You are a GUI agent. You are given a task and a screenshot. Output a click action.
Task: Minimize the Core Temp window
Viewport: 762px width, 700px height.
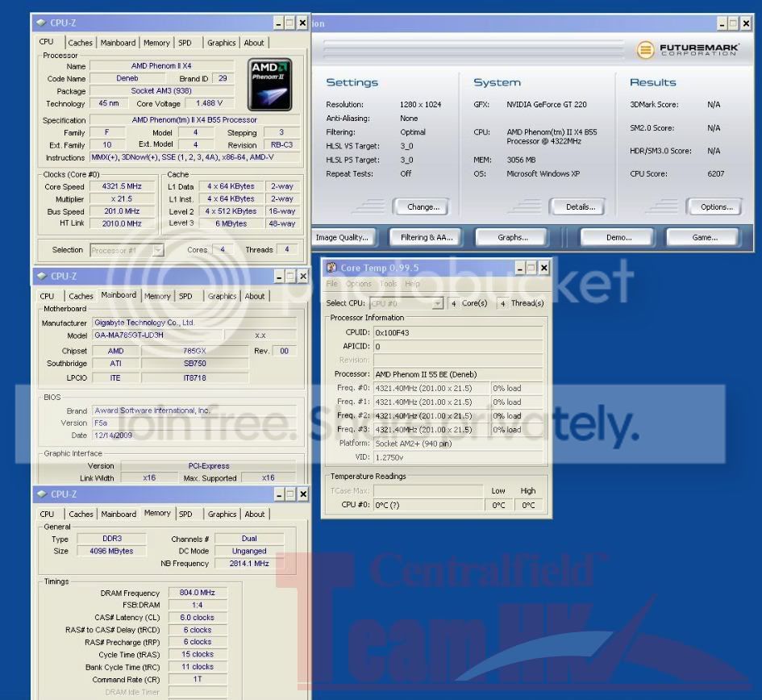click(x=519, y=268)
